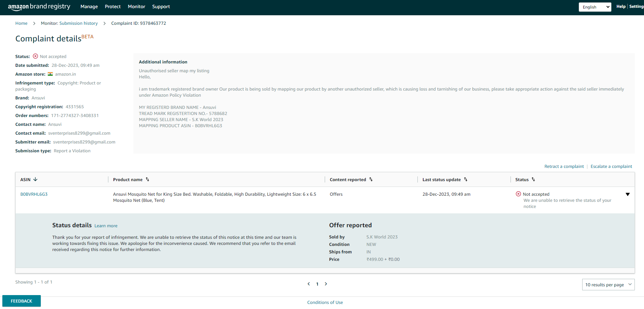Click the Offer reported heading
Image resolution: width=644 pixels, height=309 pixels.
351,225
